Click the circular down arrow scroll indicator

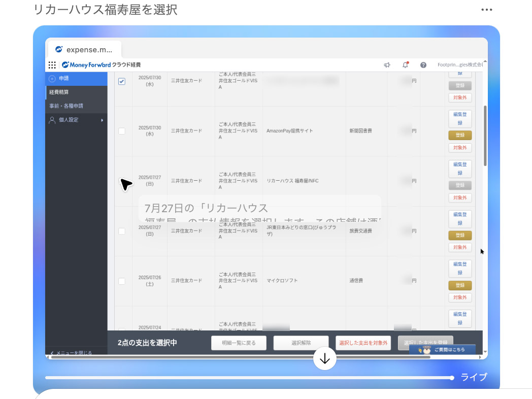pyautogui.click(x=325, y=358)
